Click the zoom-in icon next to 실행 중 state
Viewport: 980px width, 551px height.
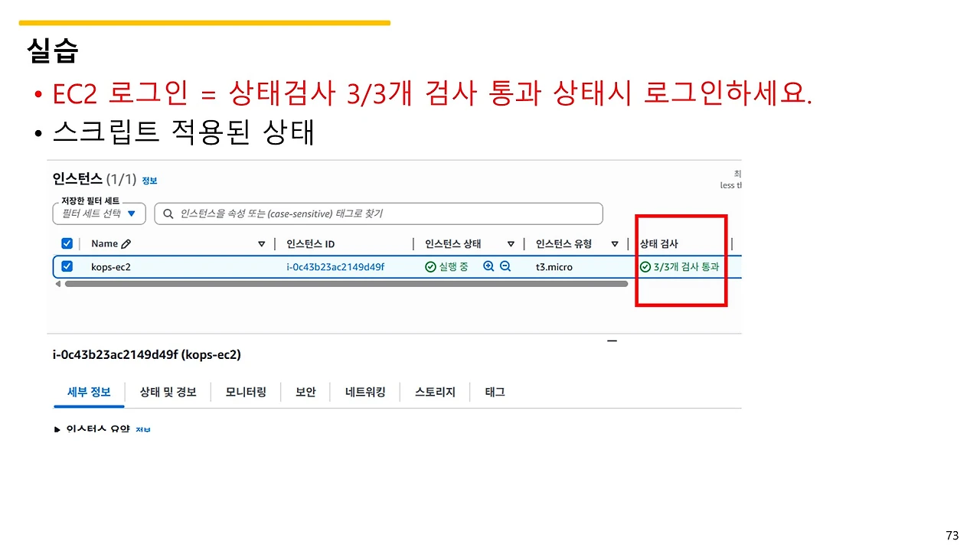tap(488, 267)
